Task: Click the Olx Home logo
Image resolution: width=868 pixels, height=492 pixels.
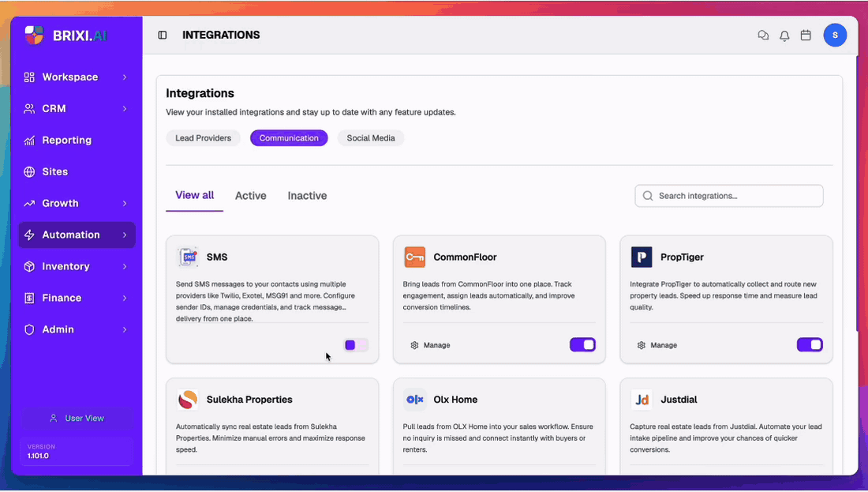Action: (x=414, y=400)
